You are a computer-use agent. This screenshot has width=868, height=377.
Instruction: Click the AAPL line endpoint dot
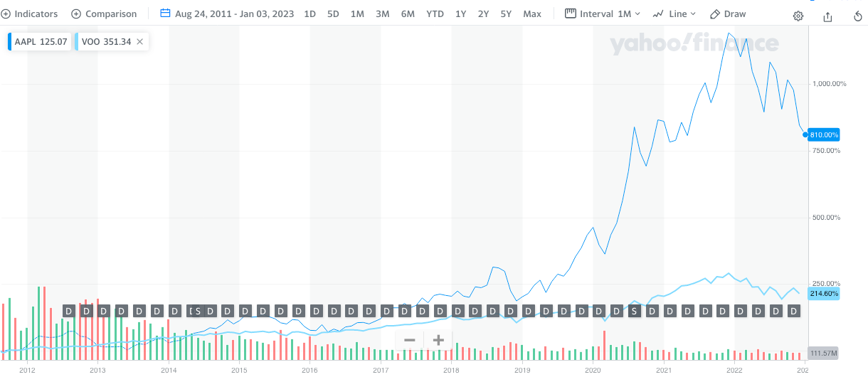pyautogui.click(x=805, y=134)
